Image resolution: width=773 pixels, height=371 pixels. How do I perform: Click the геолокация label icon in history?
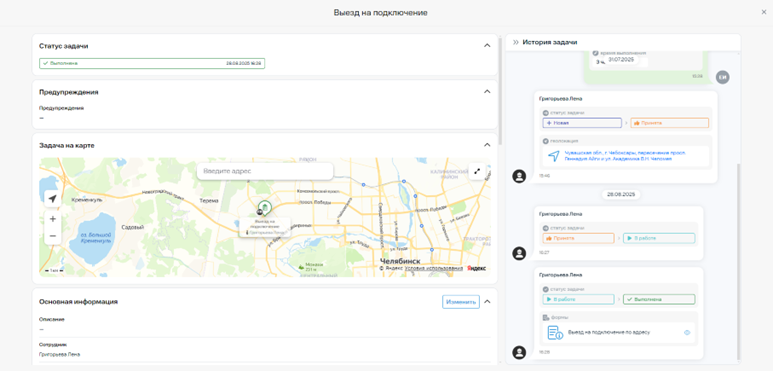point(546,141)
